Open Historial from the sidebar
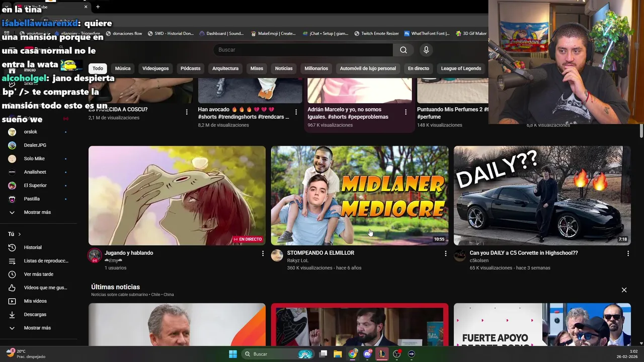This screenshot has width=644, height=362. tap(33, 247)
